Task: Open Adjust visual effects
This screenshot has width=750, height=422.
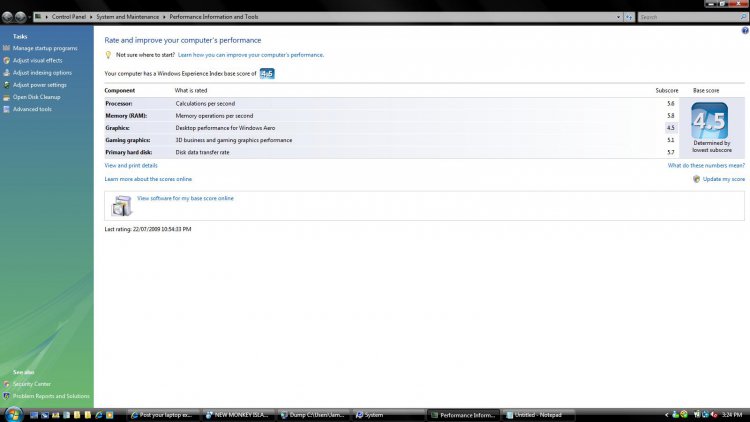Action: click(x=37, y=61)
